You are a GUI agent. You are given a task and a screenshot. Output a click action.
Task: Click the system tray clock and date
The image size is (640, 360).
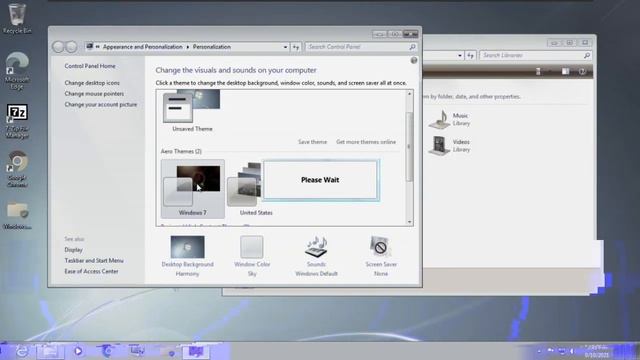[x=596, y=351]
